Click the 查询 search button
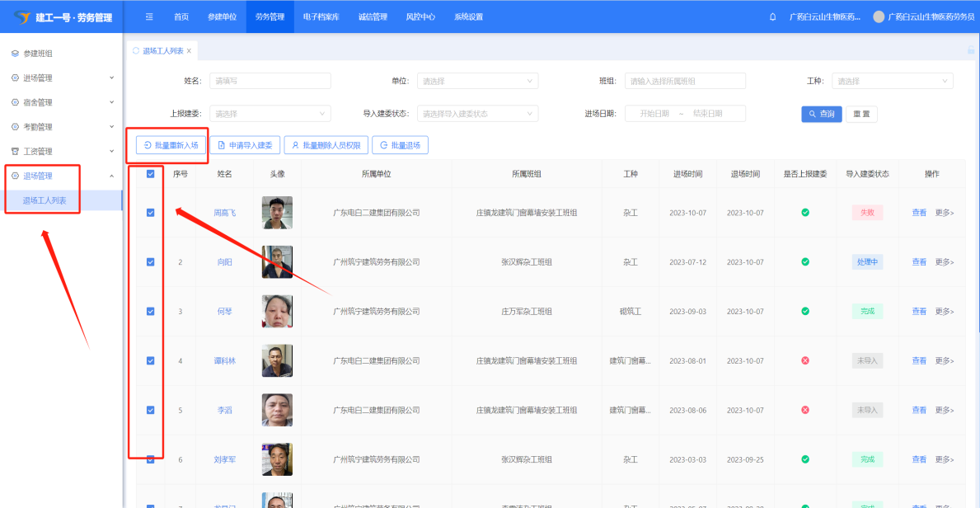 click(x=821, y=114)
